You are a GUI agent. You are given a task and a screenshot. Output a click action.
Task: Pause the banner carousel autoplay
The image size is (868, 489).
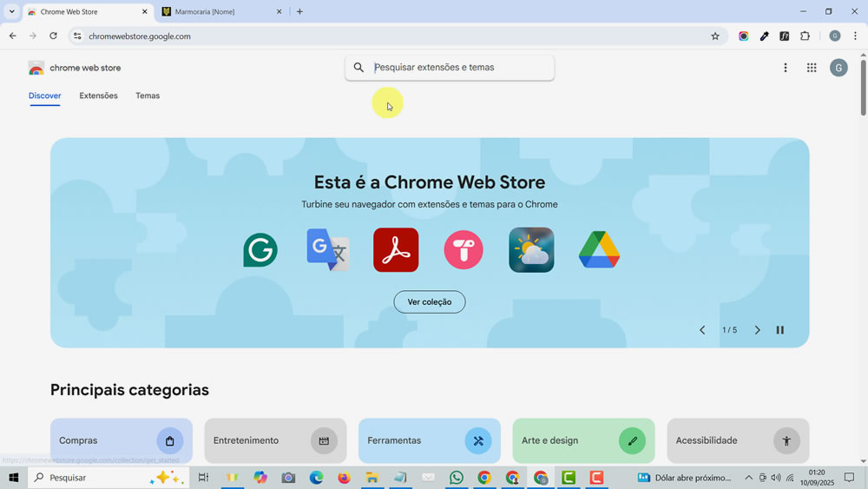780,330
